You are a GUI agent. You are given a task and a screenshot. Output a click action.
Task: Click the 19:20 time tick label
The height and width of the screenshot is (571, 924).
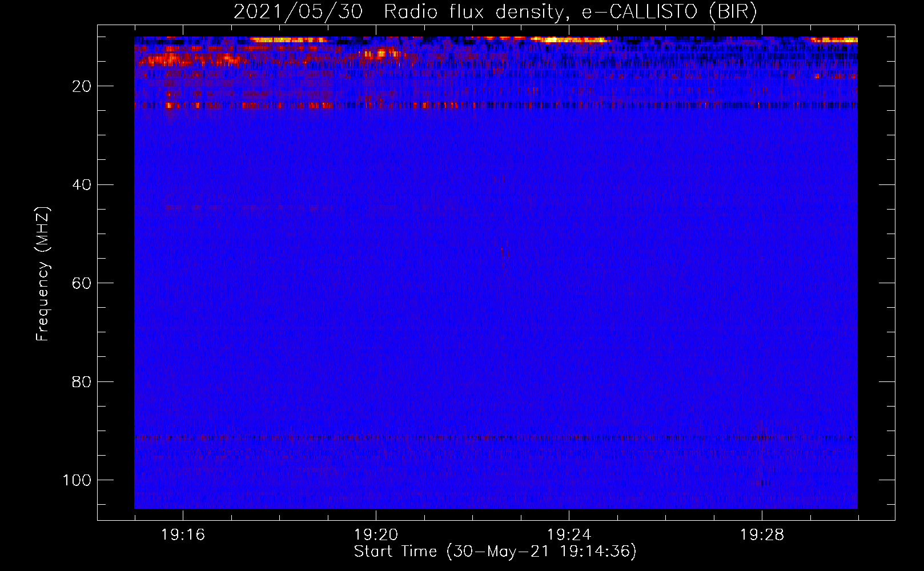pyautogui.click(x=376, y=535)
